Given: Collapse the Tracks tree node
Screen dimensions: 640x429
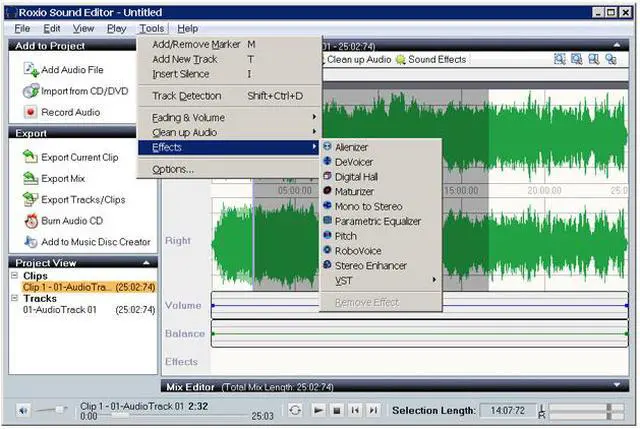Looking at the screenshot, I should 16,298.
